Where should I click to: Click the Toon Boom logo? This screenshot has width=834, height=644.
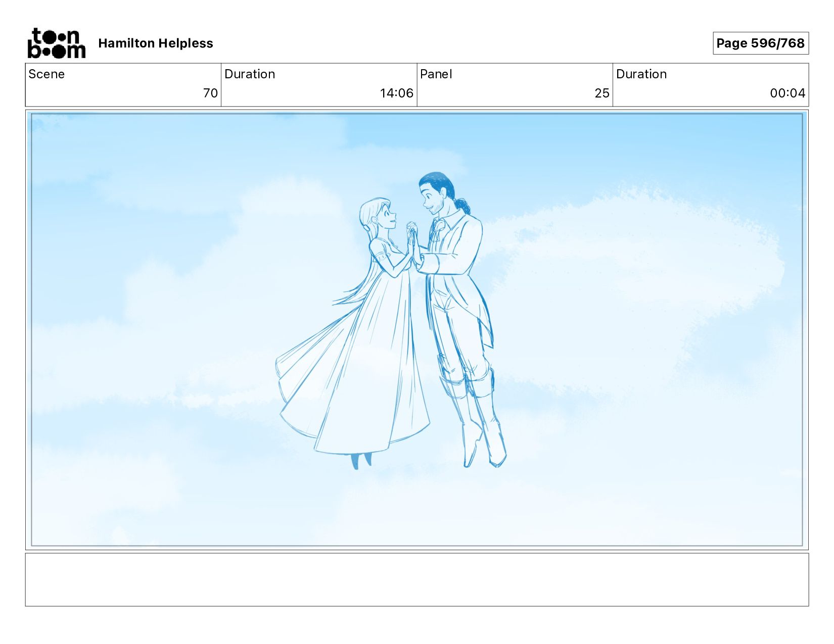(56, 43)
